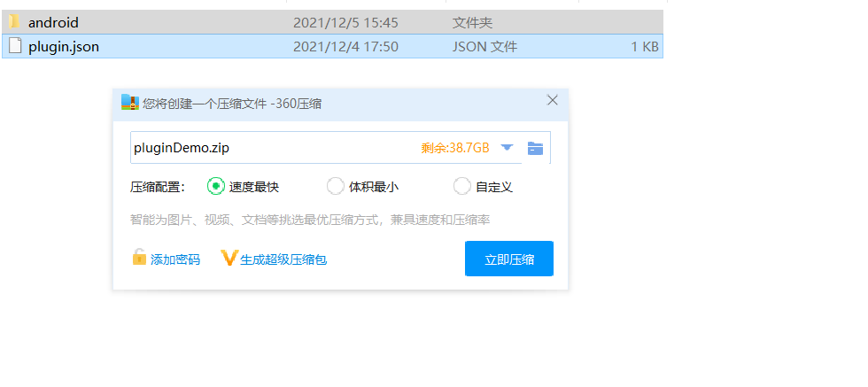Click the plugin.json file icon

point(16,47)
